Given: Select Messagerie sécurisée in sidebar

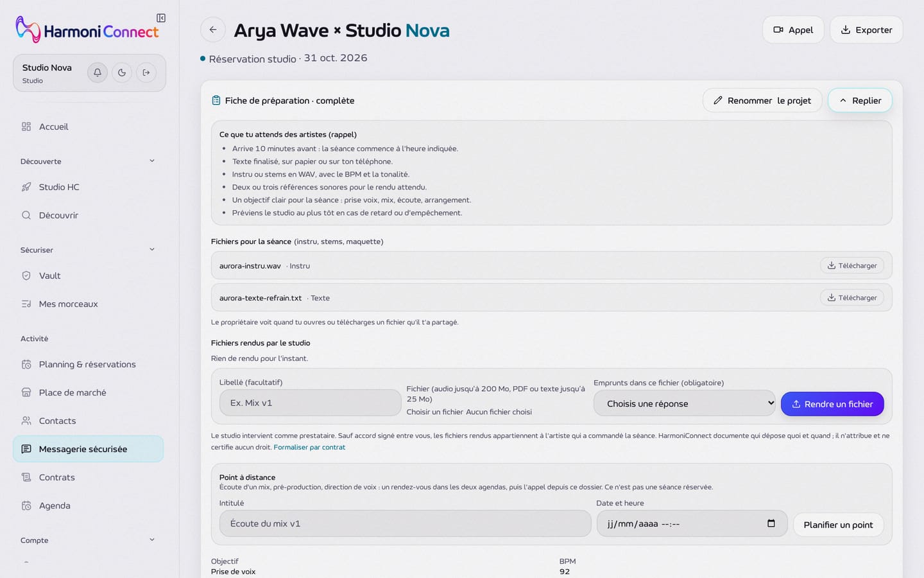Looking at the screenshot, I should tap(88, 449).
